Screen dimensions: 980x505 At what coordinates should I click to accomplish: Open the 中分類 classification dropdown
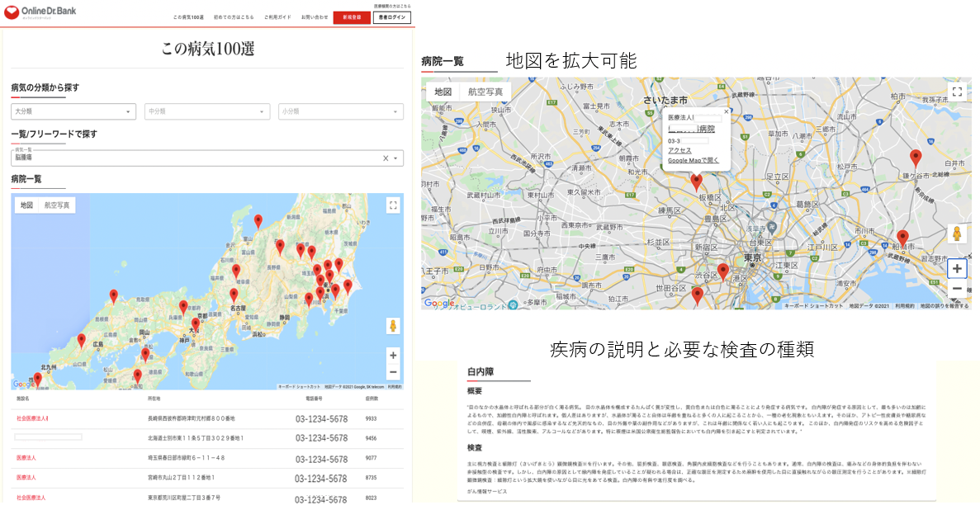click(x=206, y=111)
